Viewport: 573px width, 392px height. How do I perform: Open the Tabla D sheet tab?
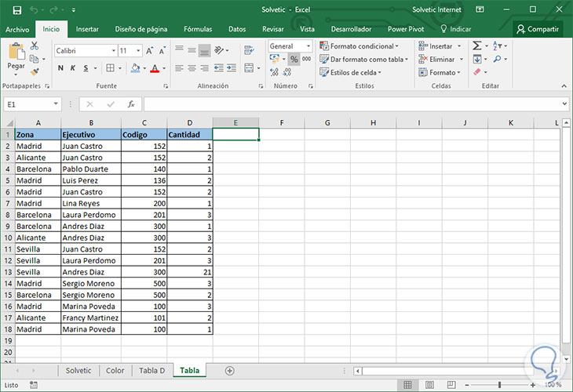coord(151,370)
